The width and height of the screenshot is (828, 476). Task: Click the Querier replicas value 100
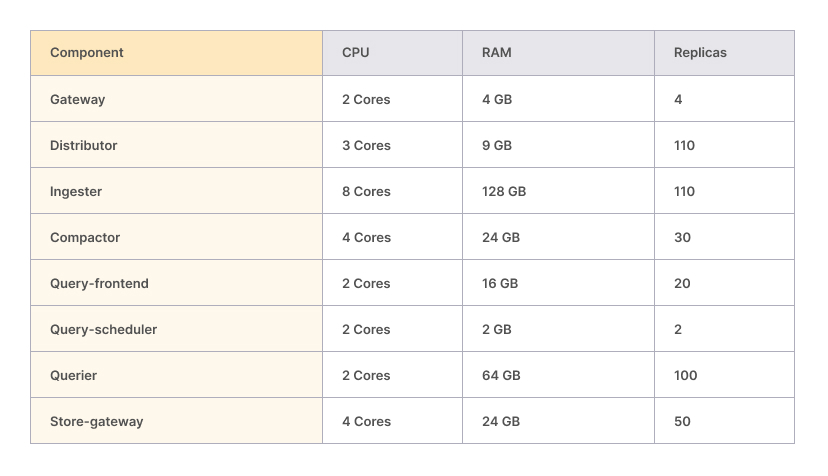point(686,376)
